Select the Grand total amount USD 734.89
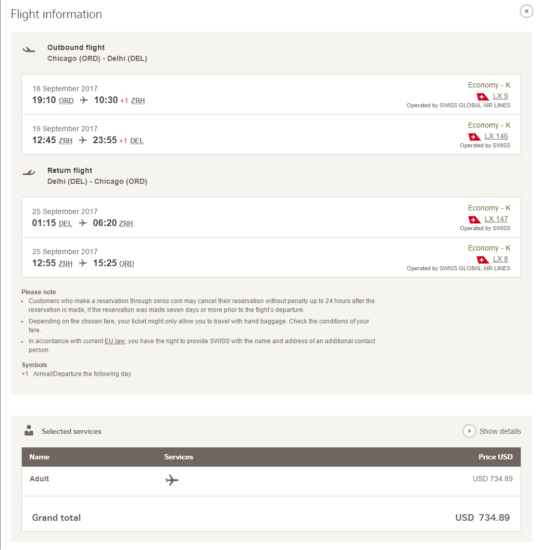 (482, 517)
